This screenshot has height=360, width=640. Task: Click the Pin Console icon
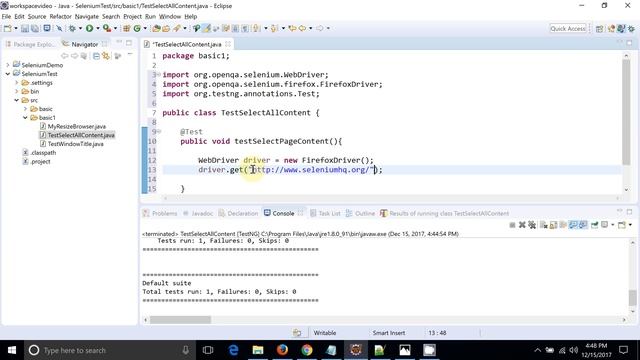tap(595, 225)
